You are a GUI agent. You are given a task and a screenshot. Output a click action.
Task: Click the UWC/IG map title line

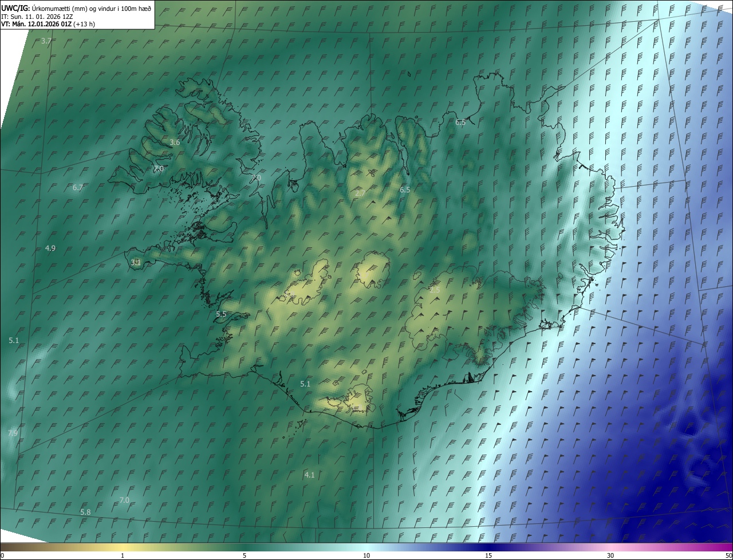(76, 8)
